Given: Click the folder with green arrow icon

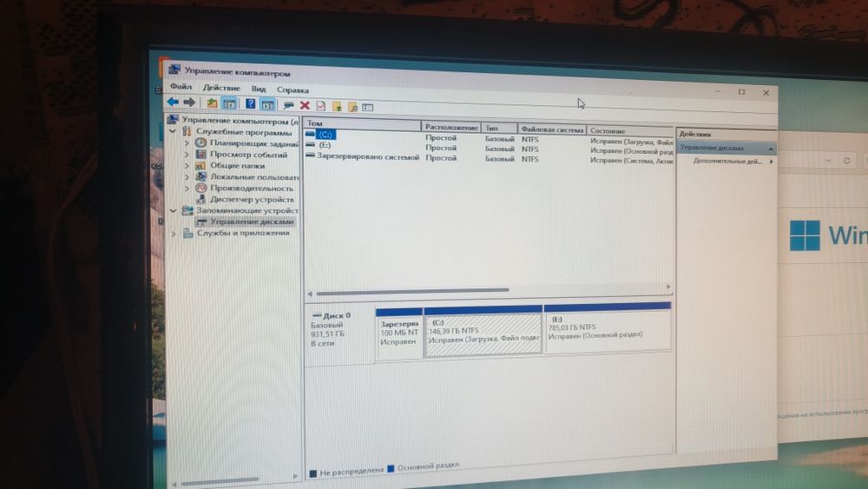Looking at the screenshot, I should tap(337, 106).
